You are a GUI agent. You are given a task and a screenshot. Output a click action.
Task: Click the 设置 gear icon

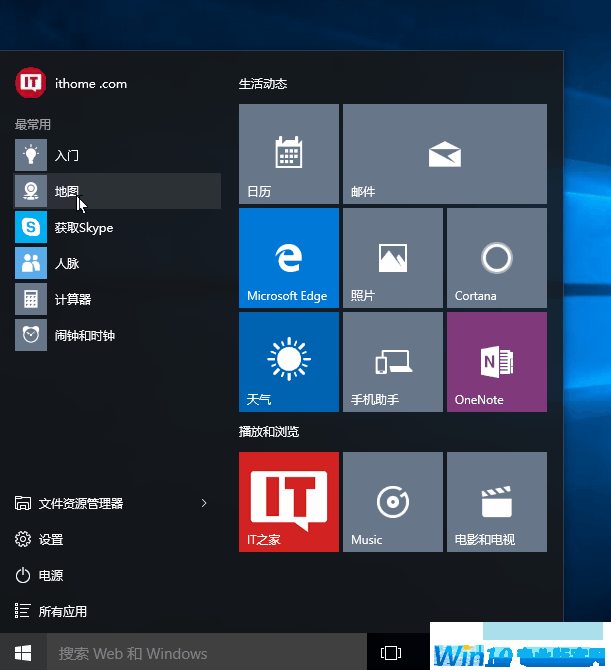[x=23, y=539]
